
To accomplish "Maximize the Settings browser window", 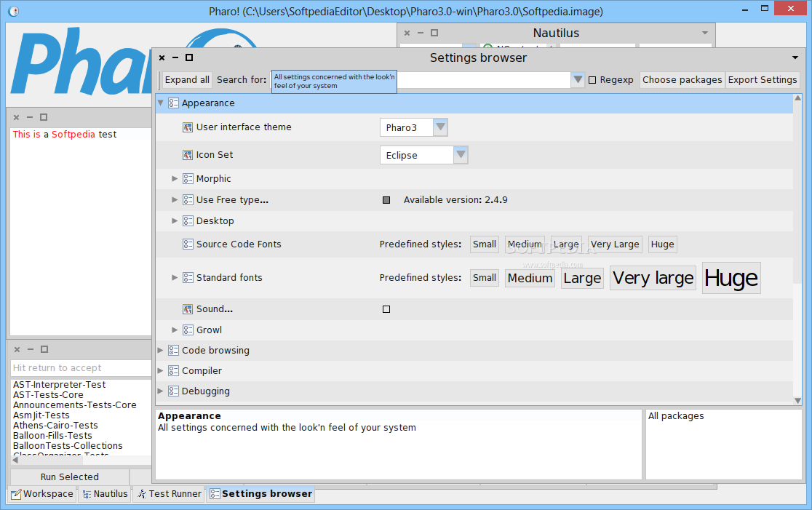I will tap(189, 57).
